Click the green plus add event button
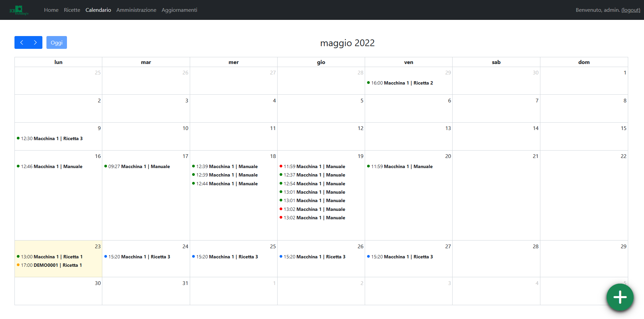Viewport: 644px width, 319px height. coord(620,297)
